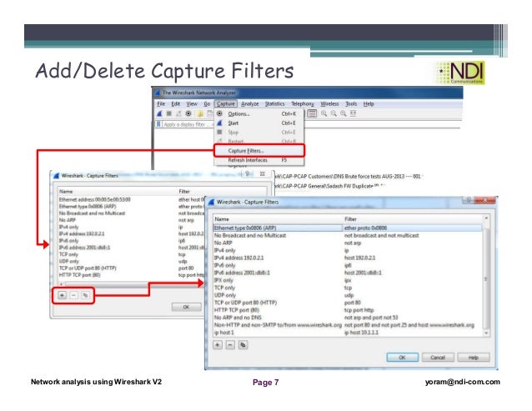Click the Restart capture toolbar icon
Screen dimensions: 532x411
178,113
